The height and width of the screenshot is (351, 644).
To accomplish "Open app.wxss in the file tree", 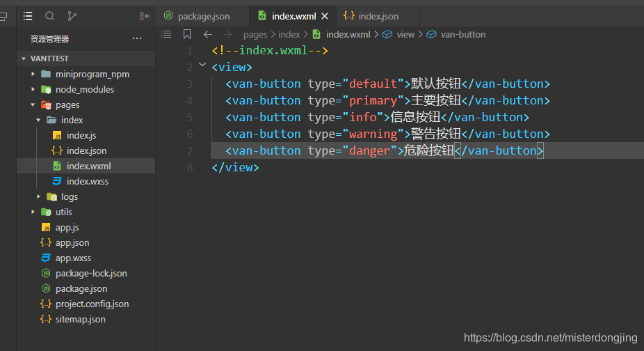I will point(73,258).
